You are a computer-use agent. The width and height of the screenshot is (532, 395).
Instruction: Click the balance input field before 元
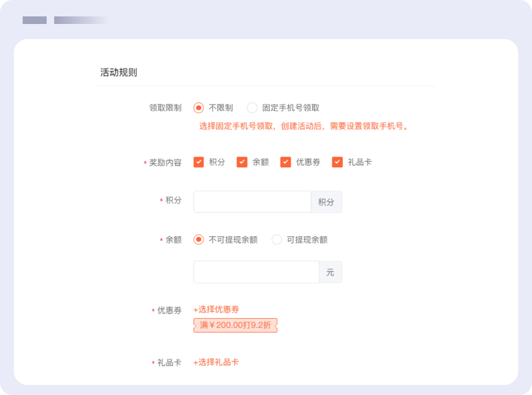[256, 272]
